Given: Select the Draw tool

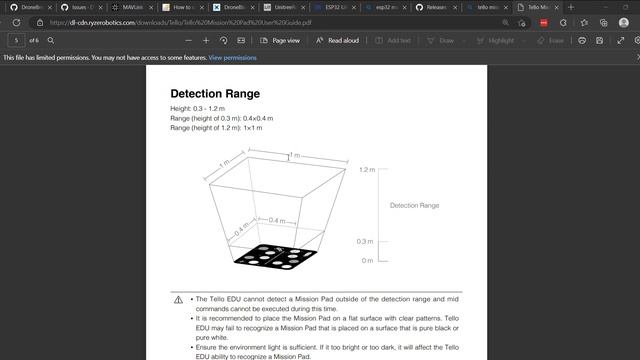Looking at the screenshot, I should point(440,40).
